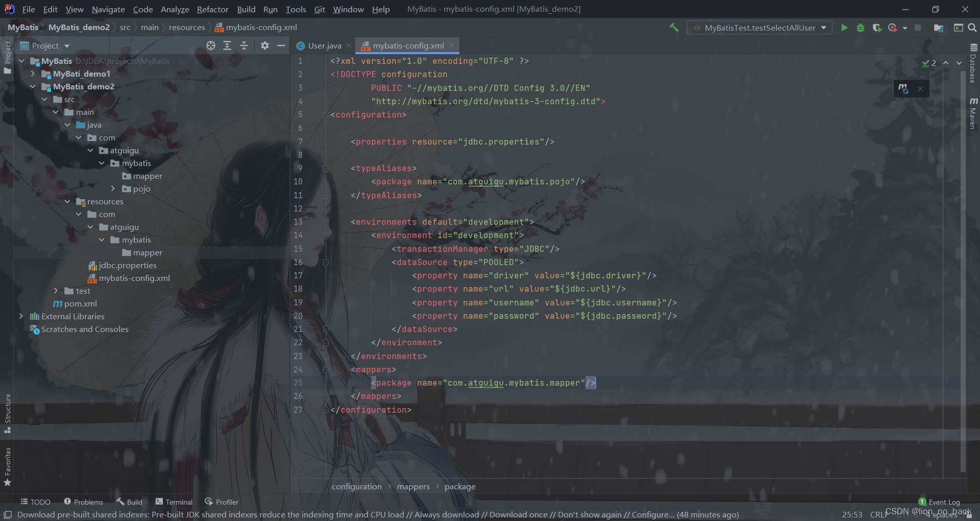Expand the test folder node
This screenshot has height=521, width=980.
click(x=56, y=291)
